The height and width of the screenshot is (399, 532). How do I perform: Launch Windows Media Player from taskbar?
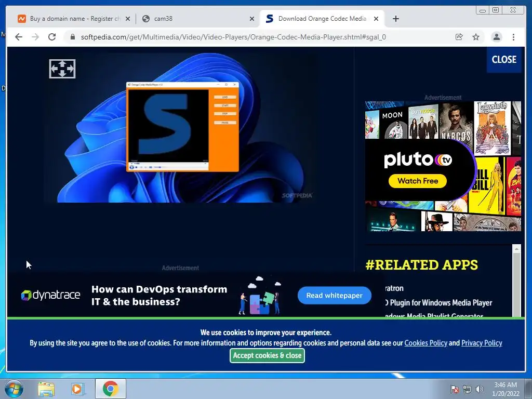78,389
